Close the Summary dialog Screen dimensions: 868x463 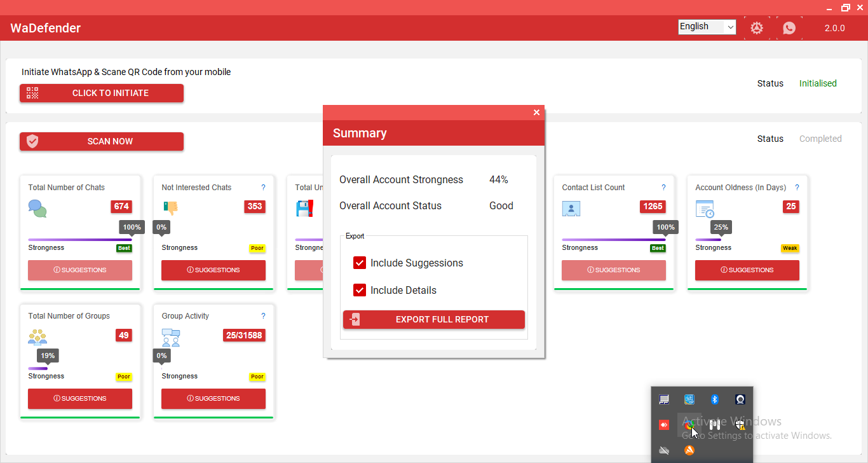click(x=536, y=113)
